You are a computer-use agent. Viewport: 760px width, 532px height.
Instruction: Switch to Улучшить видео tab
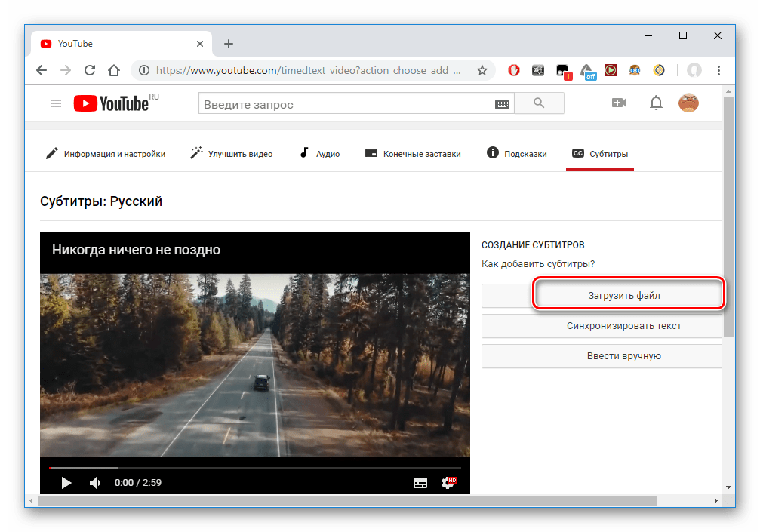click(232, 154)
